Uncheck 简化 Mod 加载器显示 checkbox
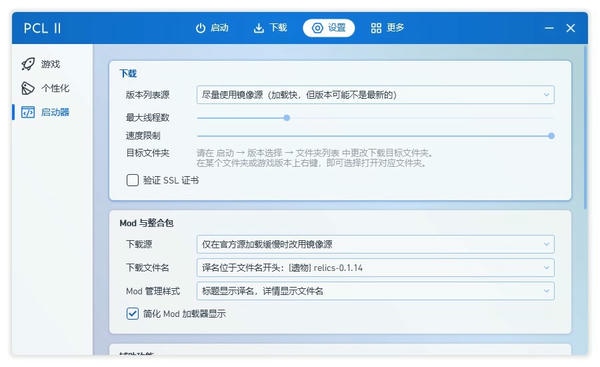Screen dimensions: 600x367 [x=132, y=314]
